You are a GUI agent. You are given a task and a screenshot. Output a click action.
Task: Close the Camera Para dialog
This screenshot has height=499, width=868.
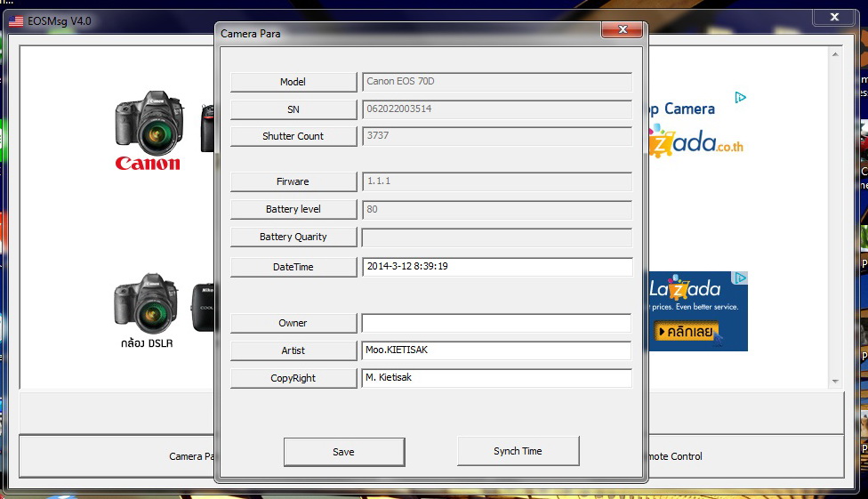pyautogui.click(x=623, y=30)
